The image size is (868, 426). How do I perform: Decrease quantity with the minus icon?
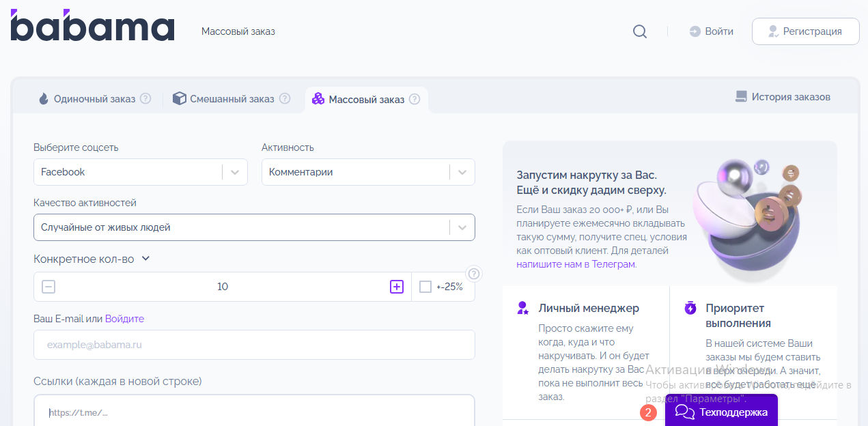(x=48, y=287)
